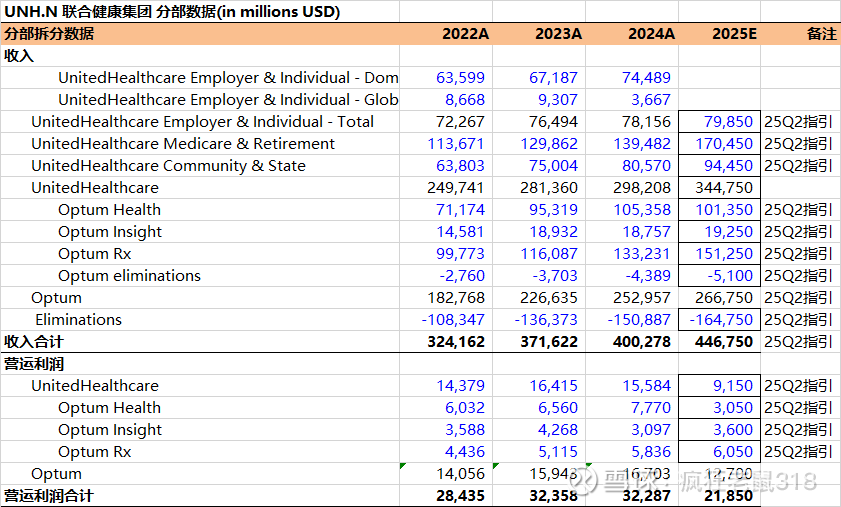Viewport: 841px width, 507px height.
Task: Click the Optum revenue cell 266,750
Action: tap(724, 298)
